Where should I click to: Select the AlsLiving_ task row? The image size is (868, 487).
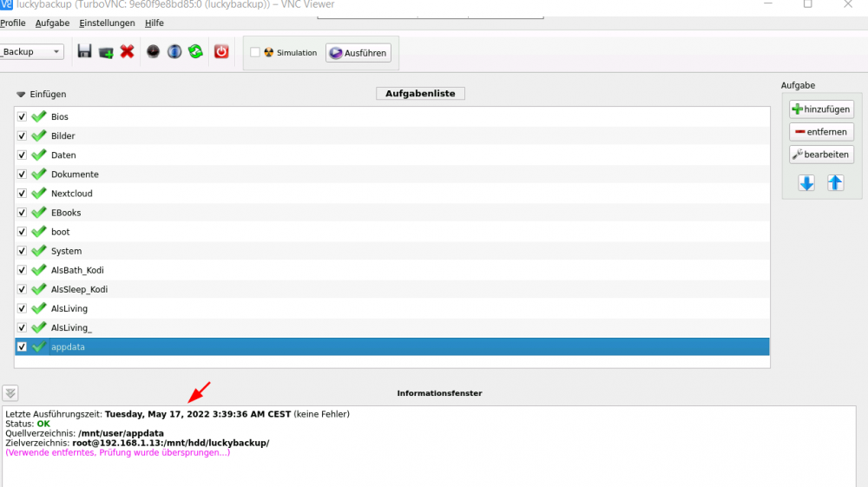click(392, 327)
